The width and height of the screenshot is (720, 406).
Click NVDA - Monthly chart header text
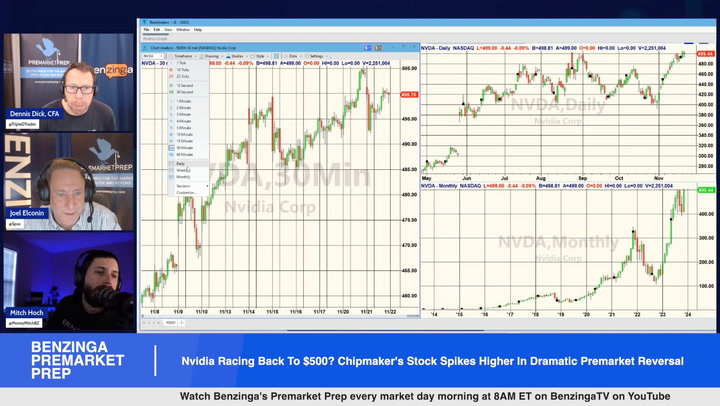439,186
